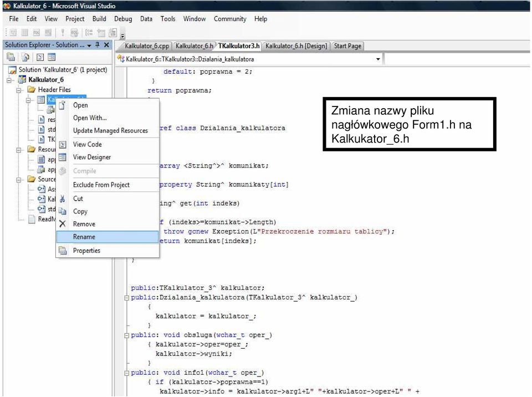
Task: Click the Open document icon in context menu
Action: 62,105
